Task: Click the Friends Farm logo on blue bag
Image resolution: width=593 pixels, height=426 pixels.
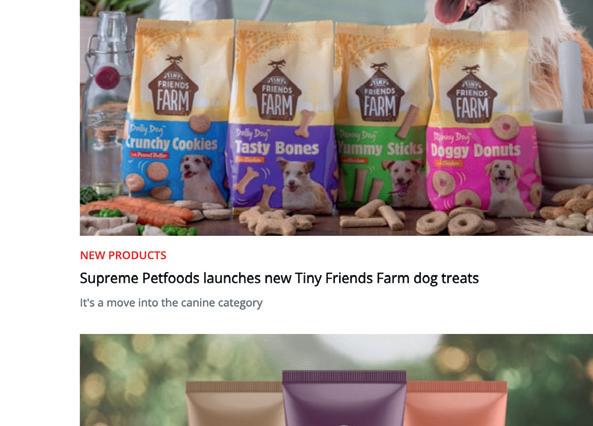Action: [173, 90]
